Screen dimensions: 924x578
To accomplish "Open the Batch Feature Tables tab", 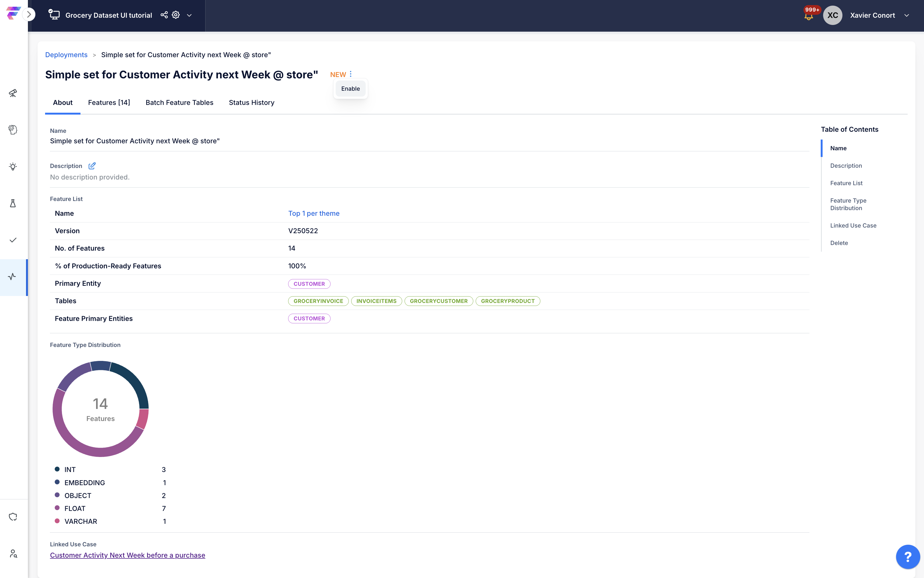I will tap(179, 103).
